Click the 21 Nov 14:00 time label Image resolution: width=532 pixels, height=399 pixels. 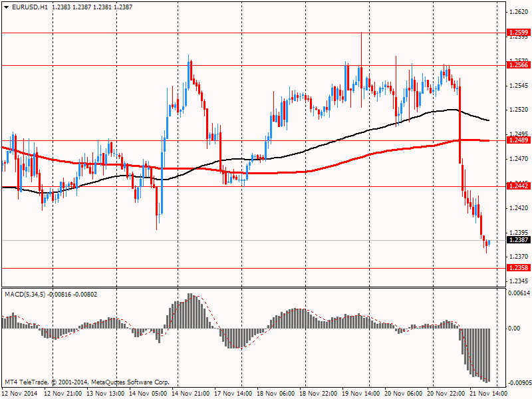[489, 394]
